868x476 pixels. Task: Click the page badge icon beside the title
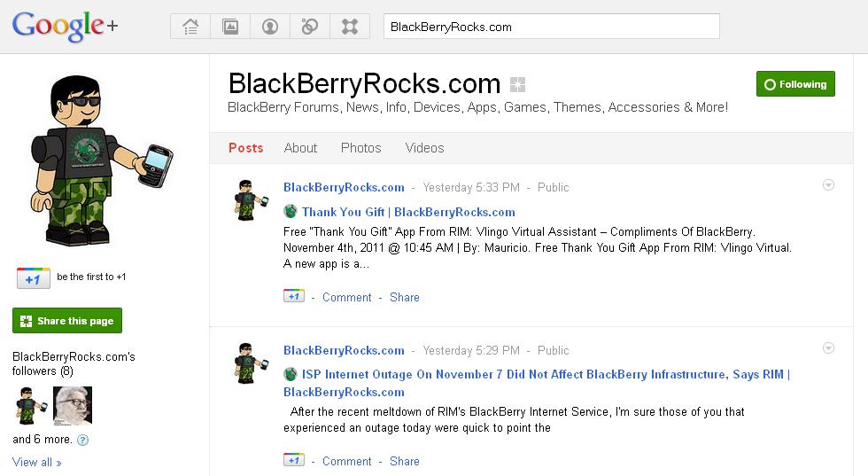(x=517, y=84)
